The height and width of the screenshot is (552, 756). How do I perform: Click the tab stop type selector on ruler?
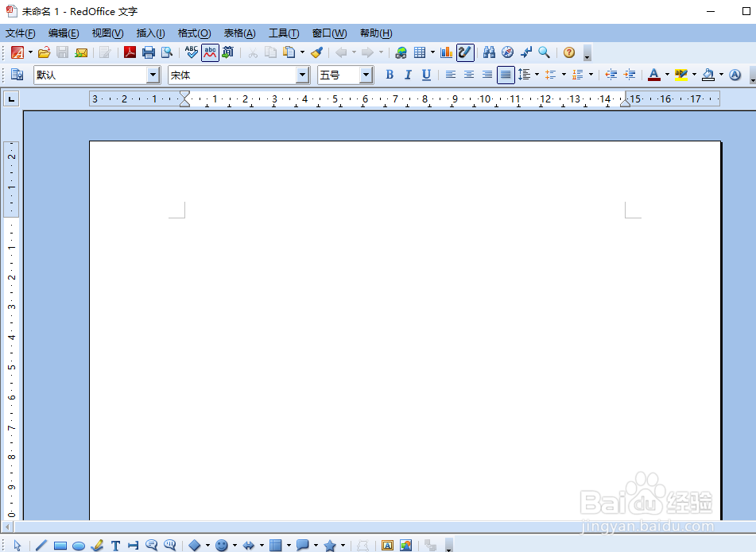pyautogui.click(x=11, y=99)
